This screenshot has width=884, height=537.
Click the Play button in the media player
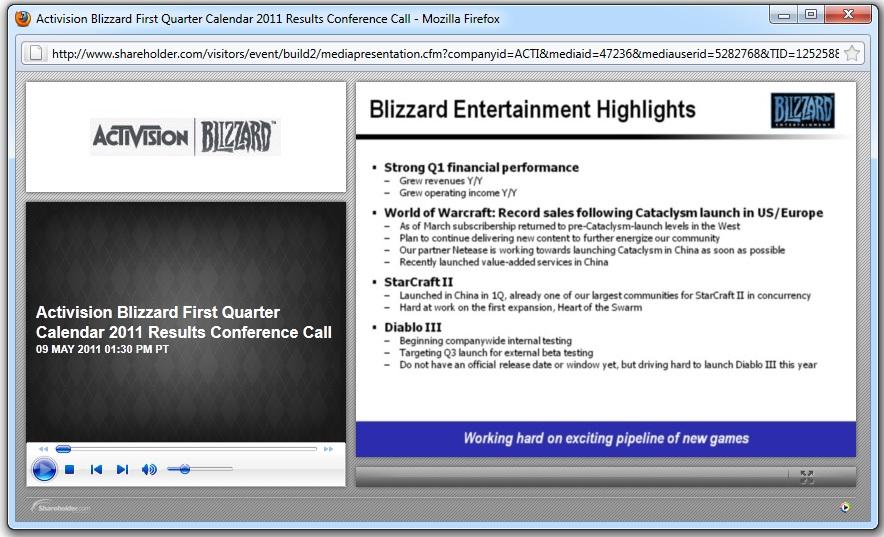point(44,469)
